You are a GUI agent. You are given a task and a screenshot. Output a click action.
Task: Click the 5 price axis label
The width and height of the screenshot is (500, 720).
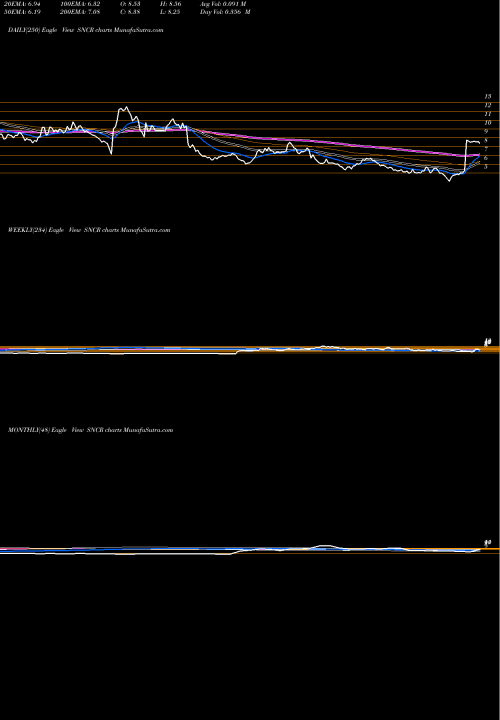click(486, 167)
